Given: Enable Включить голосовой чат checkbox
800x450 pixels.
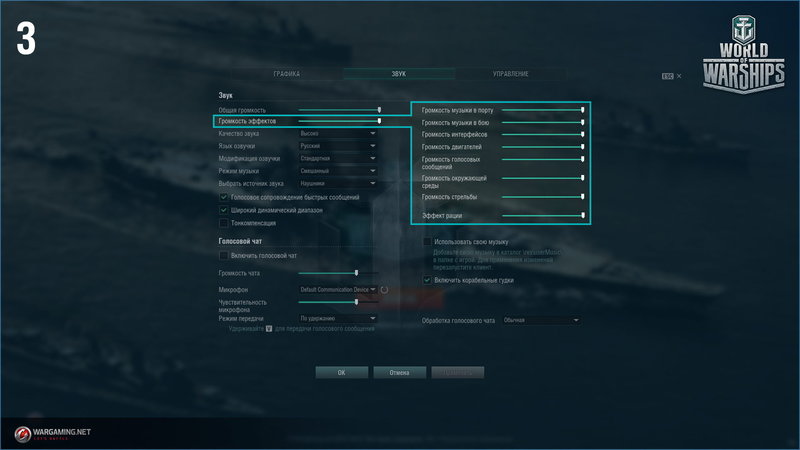Looking at the screenshot, I should [223, 255].
